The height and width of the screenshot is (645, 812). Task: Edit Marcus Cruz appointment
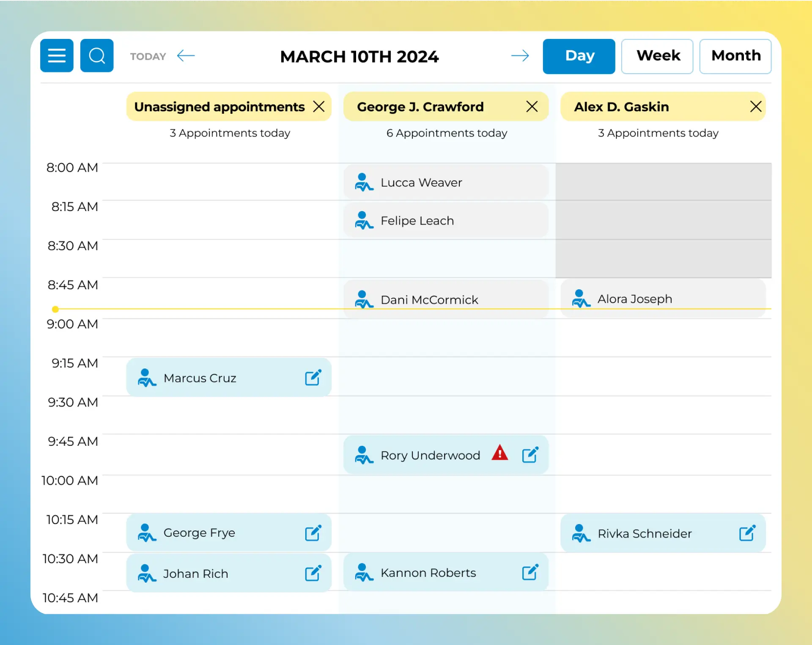(x=313, y=377)
